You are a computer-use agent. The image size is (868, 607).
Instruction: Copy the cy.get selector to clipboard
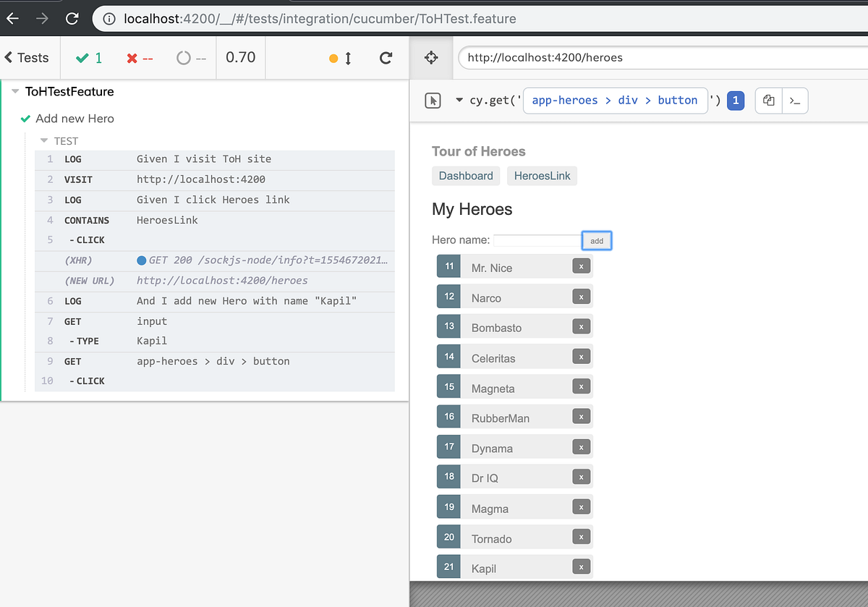coord(768,100)
